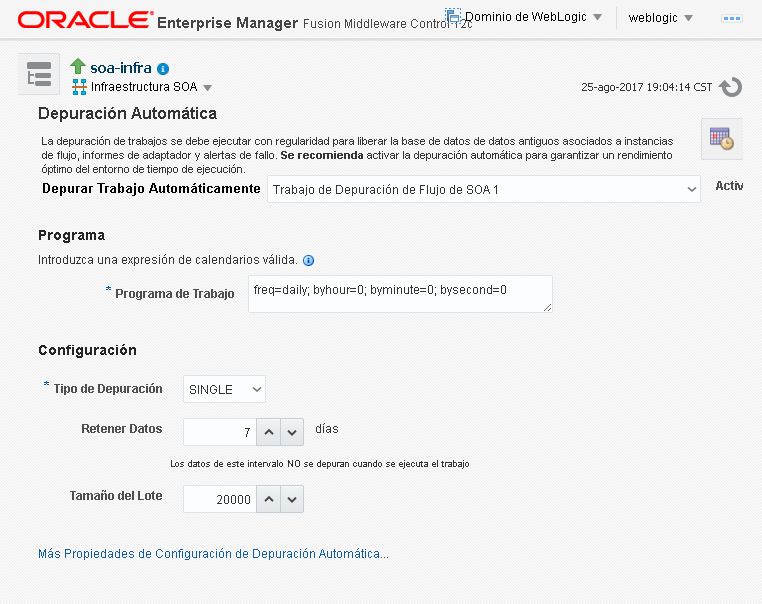762x604 pixels.
Task: Refresh the page with the circular arrow icon
Action: [731, 87]
